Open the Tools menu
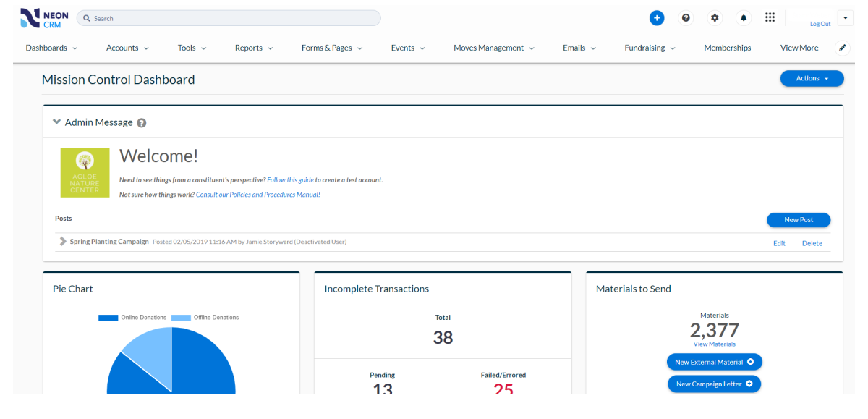Screen dimensions: 868x419 192,48
